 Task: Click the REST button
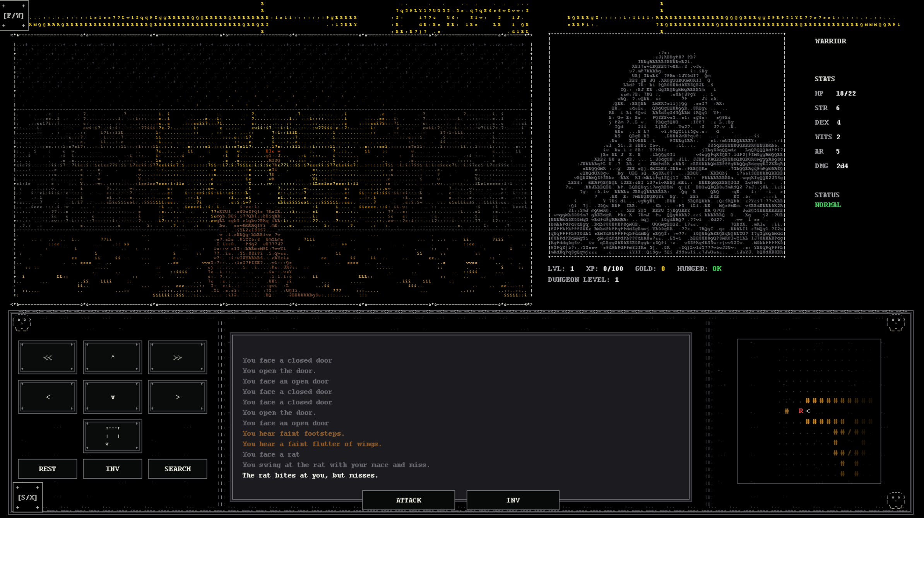click(47, 469)
